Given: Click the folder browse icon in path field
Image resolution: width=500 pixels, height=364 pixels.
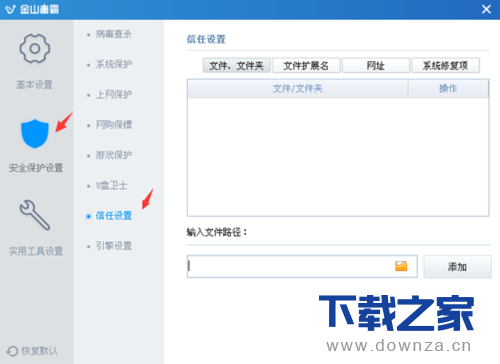Looking at the screenshot, I should point(401,266).
